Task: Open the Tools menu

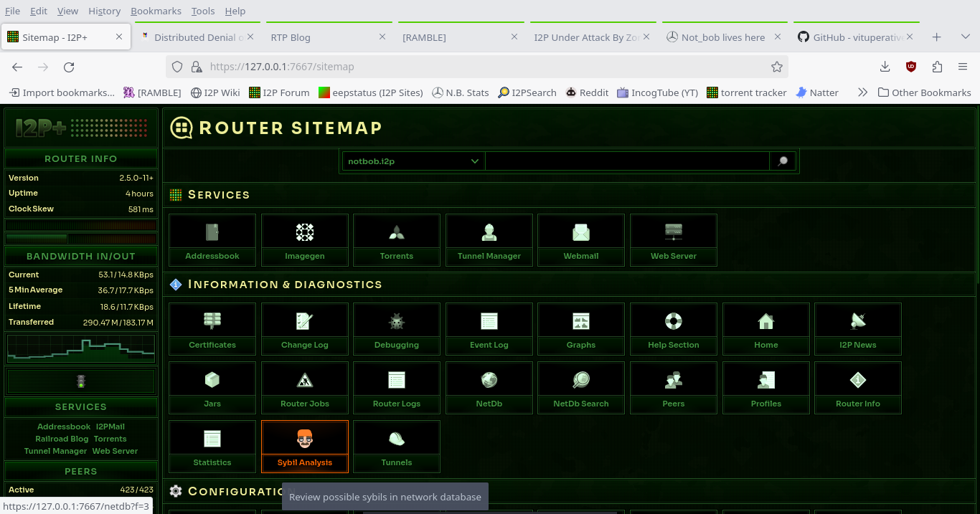Action: click(x=203, y=11)
